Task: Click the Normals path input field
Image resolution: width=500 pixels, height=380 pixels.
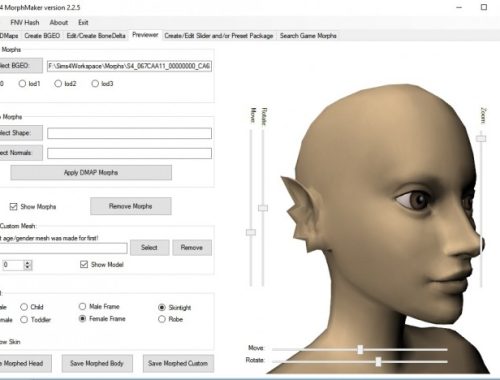Action: pos(129,153)
